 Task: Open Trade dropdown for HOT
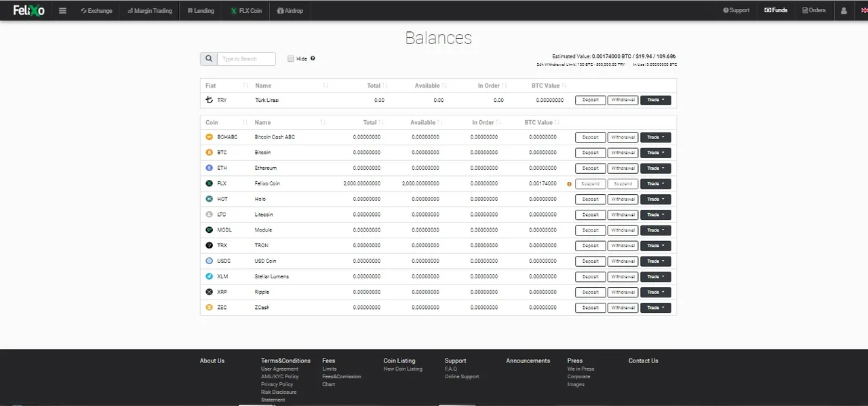point(656,200)
